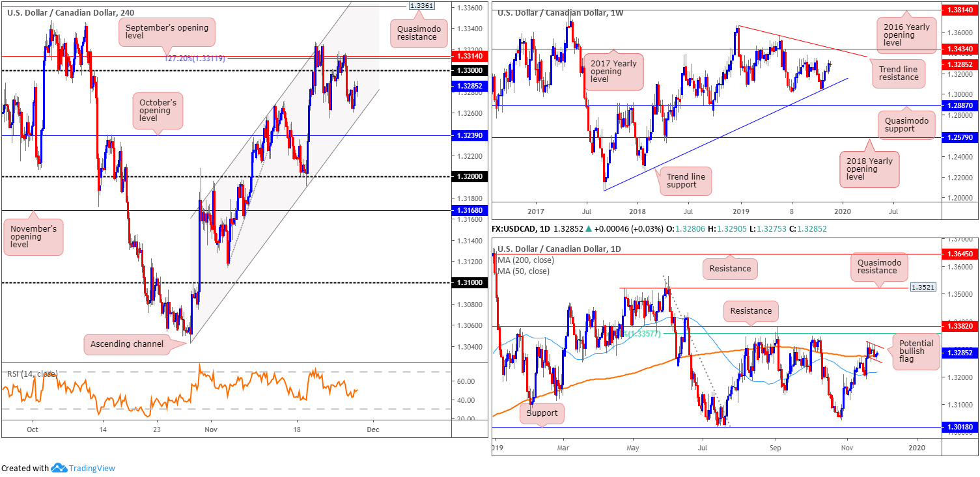Image resolution: width=980 pixels, height=477 pixels.
Task: Click the 'Dec' marker on 240 chart time axis
Action: coord(372,429)
